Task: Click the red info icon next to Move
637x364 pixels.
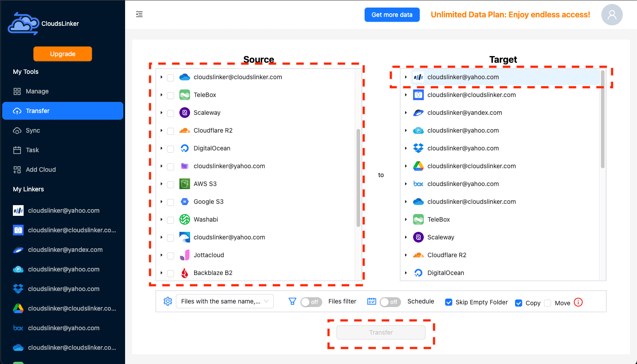Action: point(578,302)
